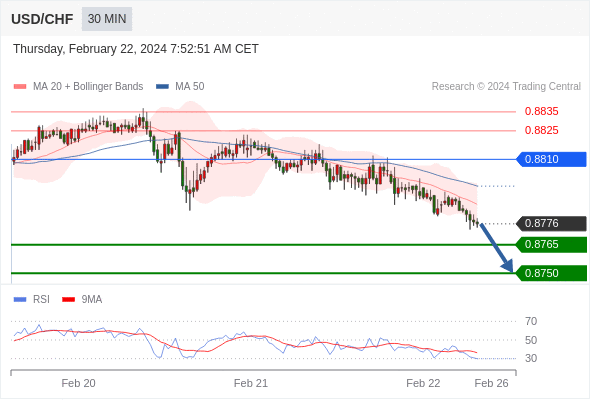Click the 0.8825 resistance level label
Image resolution: width=590 pixels, height=400 pixels.
[541, 131]
